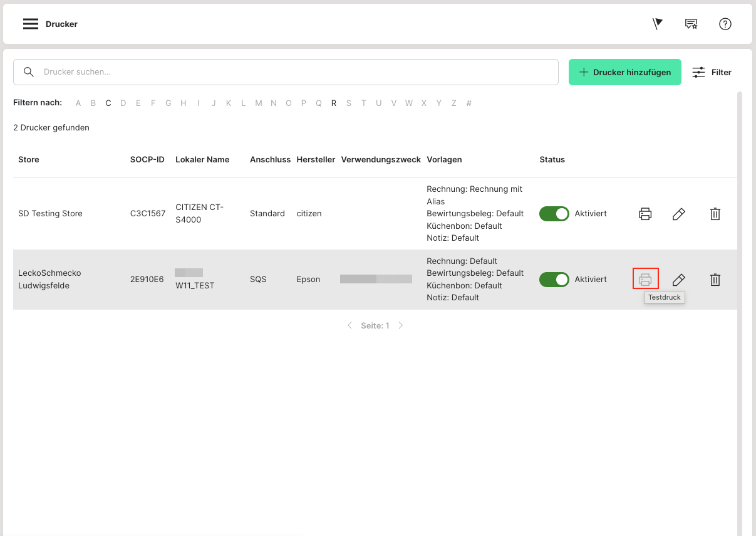756x536 pixels.
Task: Edit the W11_TEST printer entry
Action: [x=678, y=280]
